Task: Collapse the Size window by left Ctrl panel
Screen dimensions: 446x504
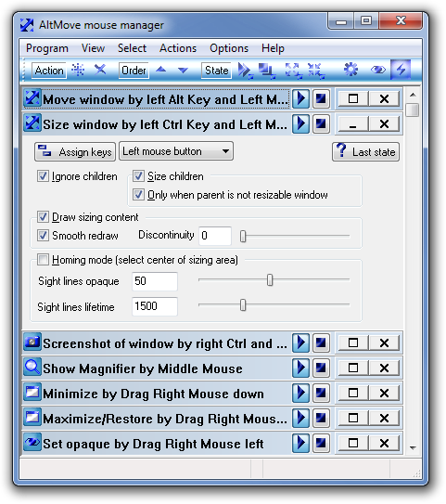Action: click(x=353, y=124)
